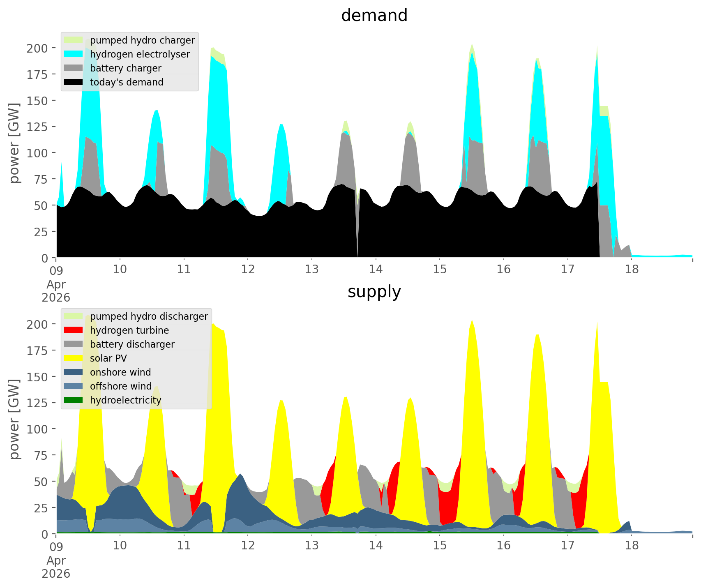This screenshot has width=701, height=588.
Task: Click the 'demand' chart title
Action: (x=374, y=16)
